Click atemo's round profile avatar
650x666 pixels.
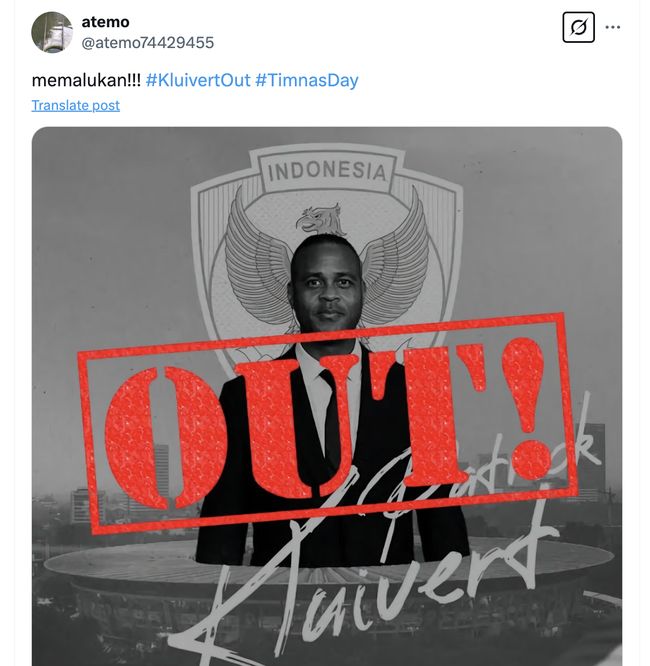pyautogui.click(x=52, y=32)
